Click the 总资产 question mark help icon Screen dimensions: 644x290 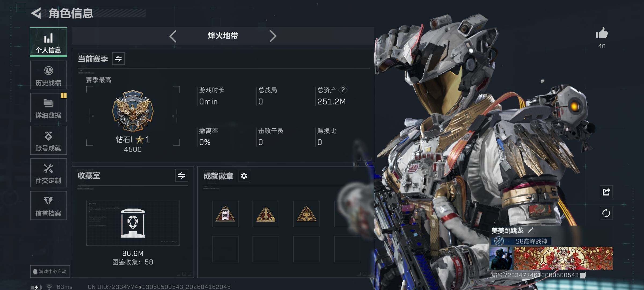click(343, 90)
